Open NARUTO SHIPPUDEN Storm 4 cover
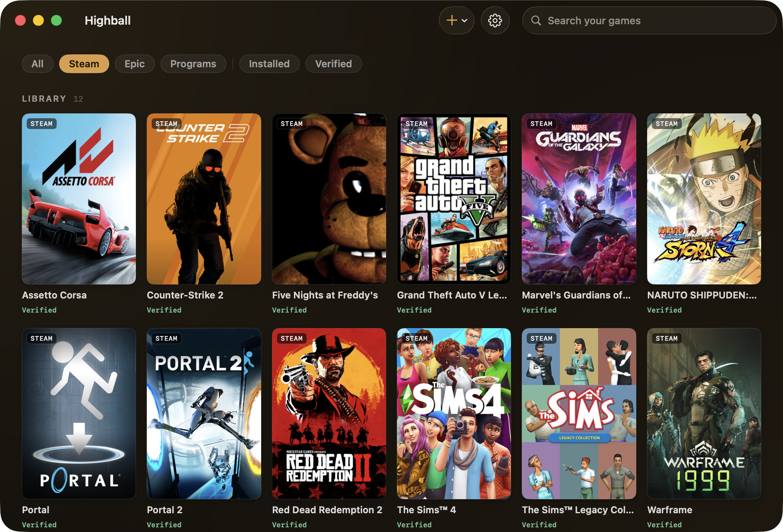The height and width of the screenshot is (532, 783). (704, 199)
